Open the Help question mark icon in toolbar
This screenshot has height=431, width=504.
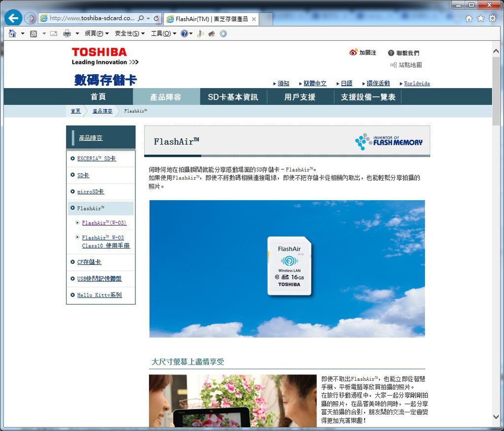pos(184,33)
